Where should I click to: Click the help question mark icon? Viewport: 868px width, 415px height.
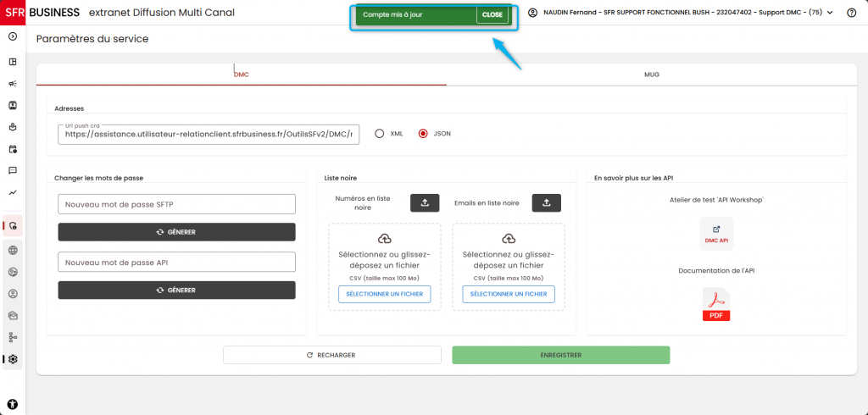click(x=851, y=13)
